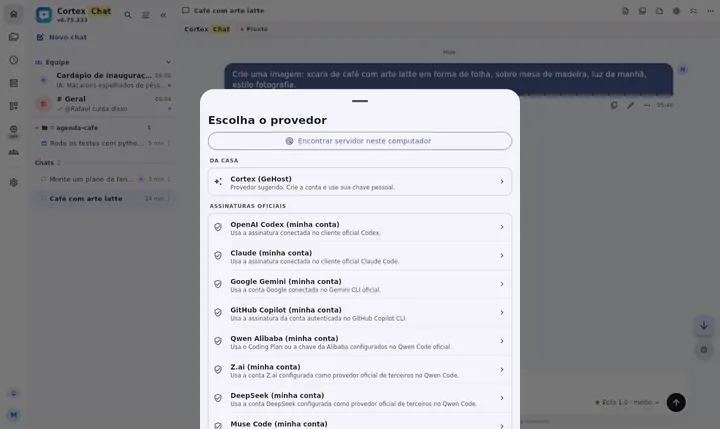720x429 pixels.
Task: Collapse the Equipe section chevron
Action: [x=169, y=62]
